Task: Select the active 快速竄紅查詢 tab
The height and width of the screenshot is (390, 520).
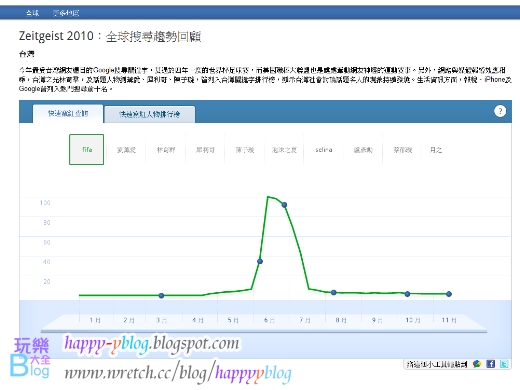Action: tap(68, 114)
